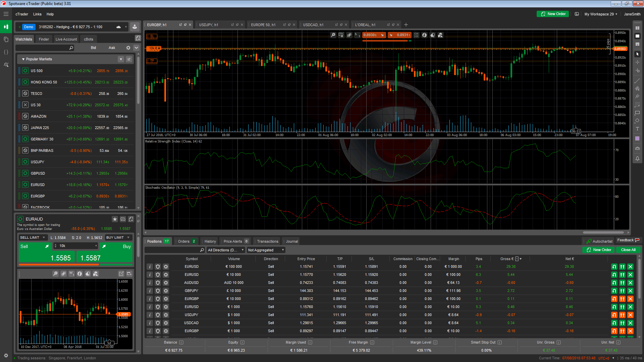Open the zoom tool in the EURGBP chart toolbar
The image size is (644, 362).
click(333, 35)
